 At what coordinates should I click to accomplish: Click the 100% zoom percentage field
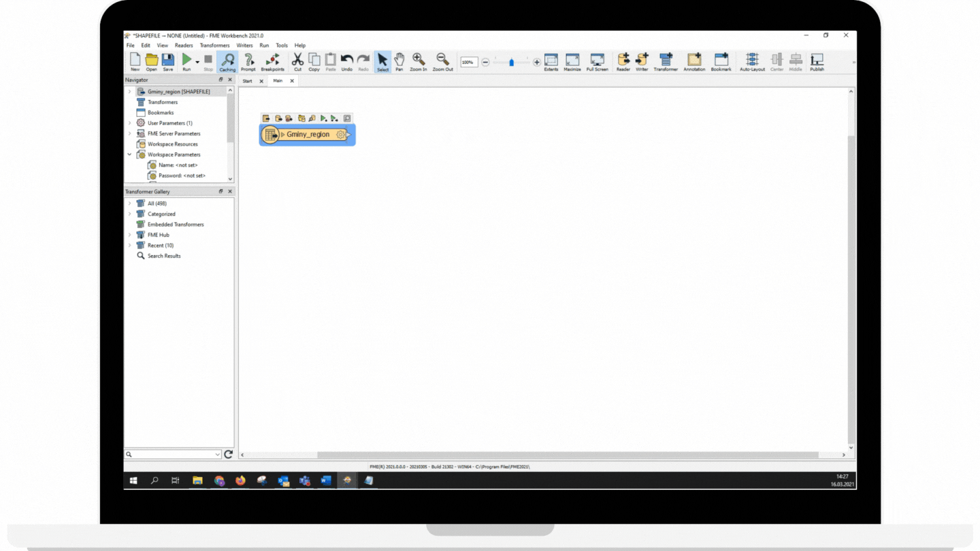click(x=468, y=62)
